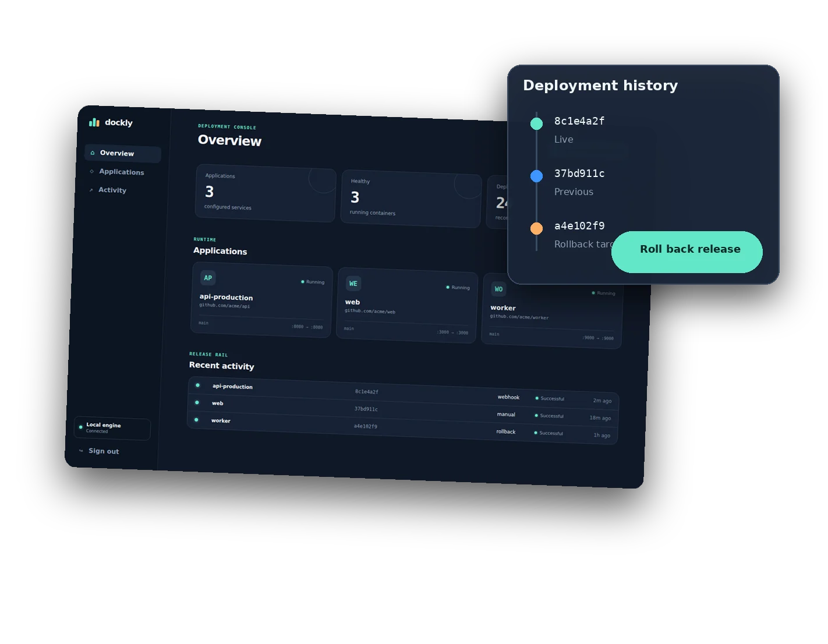Select the web row in Recent activity
Viewport: 828px width, 644px height.
[x=403, y=411]
